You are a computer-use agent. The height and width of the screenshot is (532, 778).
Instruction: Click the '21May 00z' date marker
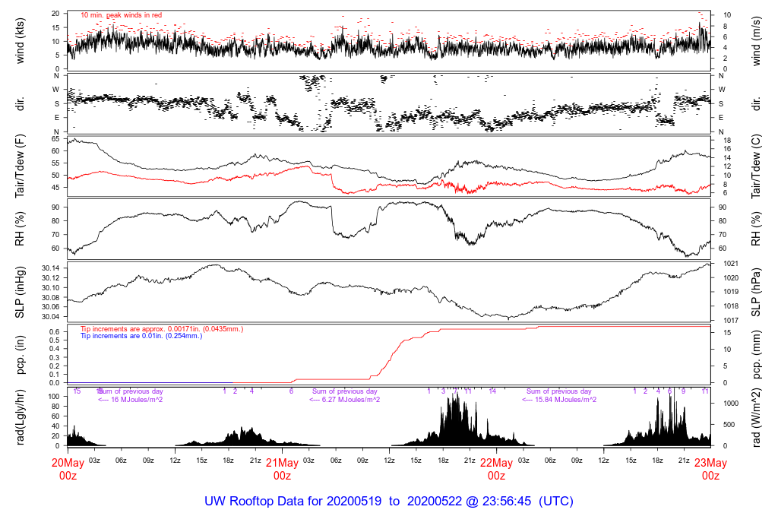283,469
